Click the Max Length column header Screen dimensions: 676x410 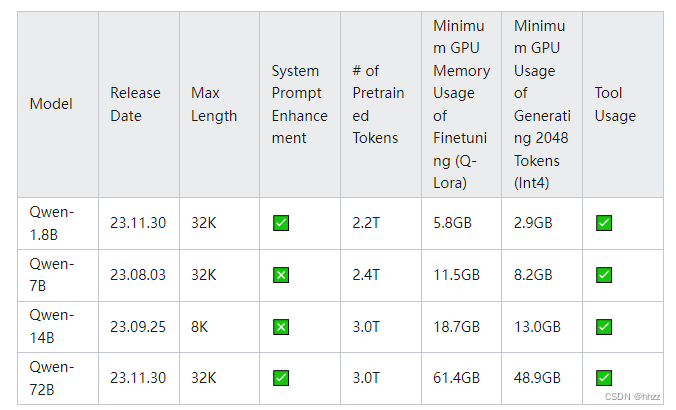pos(214,104)
